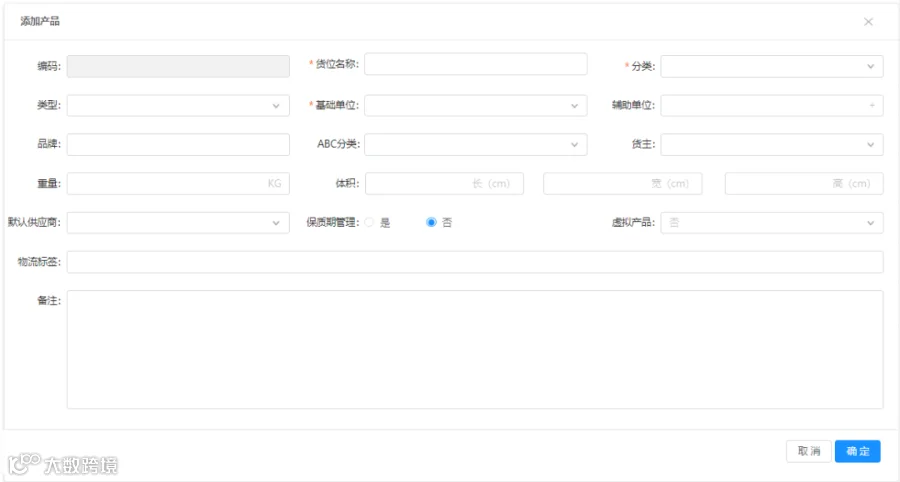Expand the 类型 dropdown
The height and width of the screenshot is (482, 900).
pos(178,106)
